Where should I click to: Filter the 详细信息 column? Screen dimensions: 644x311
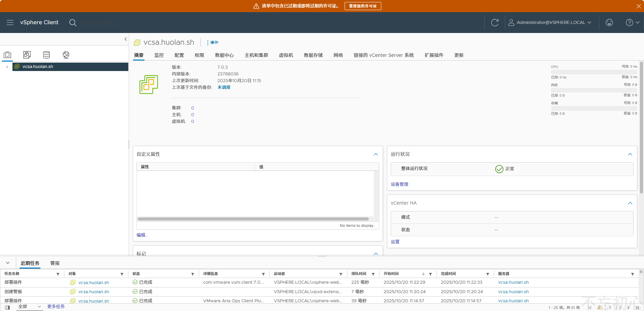(x=263, y=274)
